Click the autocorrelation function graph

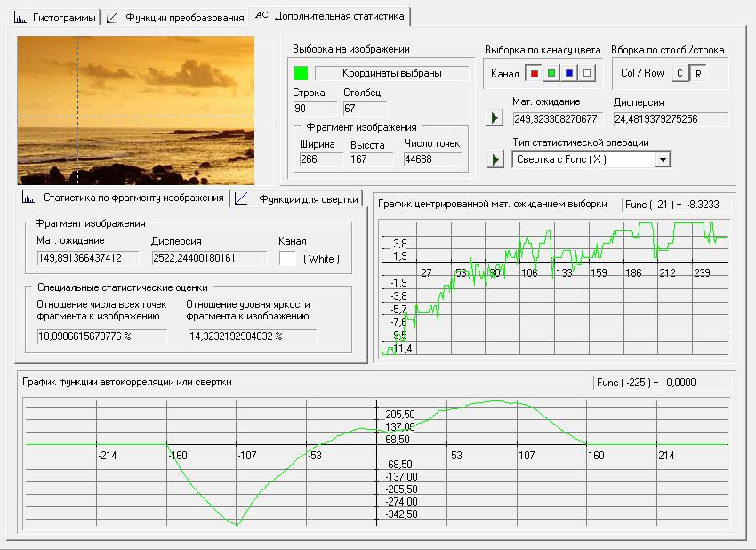click(376, 463)
